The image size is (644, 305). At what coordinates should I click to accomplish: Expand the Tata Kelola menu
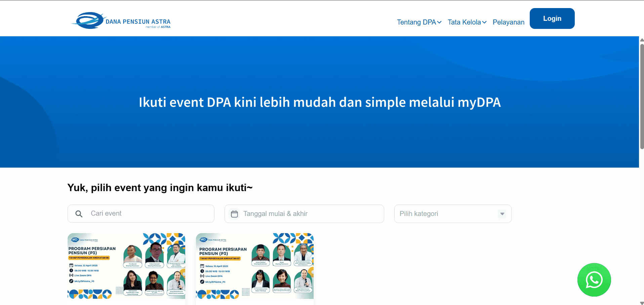tap(464, 22)
